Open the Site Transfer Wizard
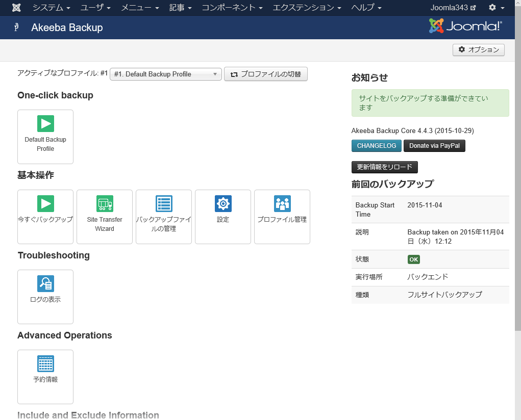This screenshot has width=521, height=420. [105, 217]
